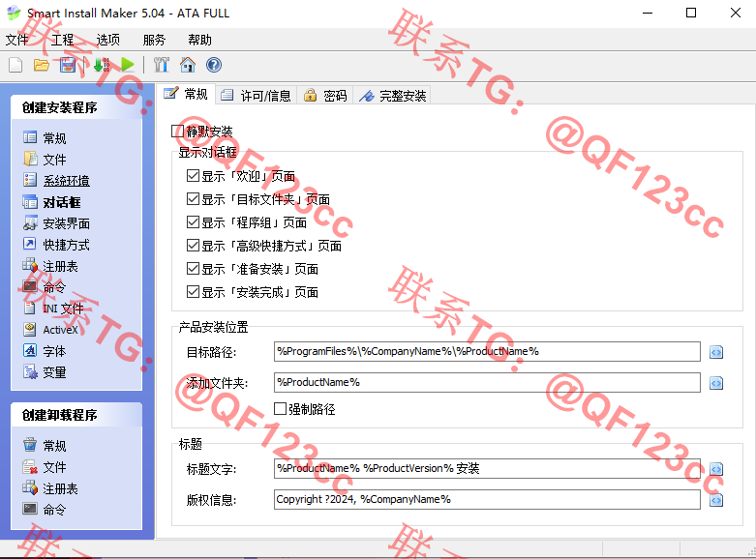Screen dimensions: 756x559
Task: Switch to the 完整安装 tab
Action: [392, 96]
